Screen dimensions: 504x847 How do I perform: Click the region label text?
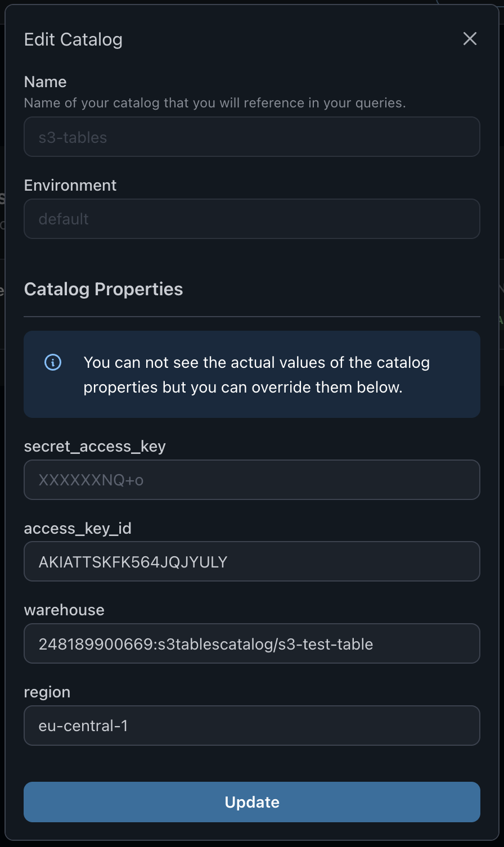pos(47,692)
